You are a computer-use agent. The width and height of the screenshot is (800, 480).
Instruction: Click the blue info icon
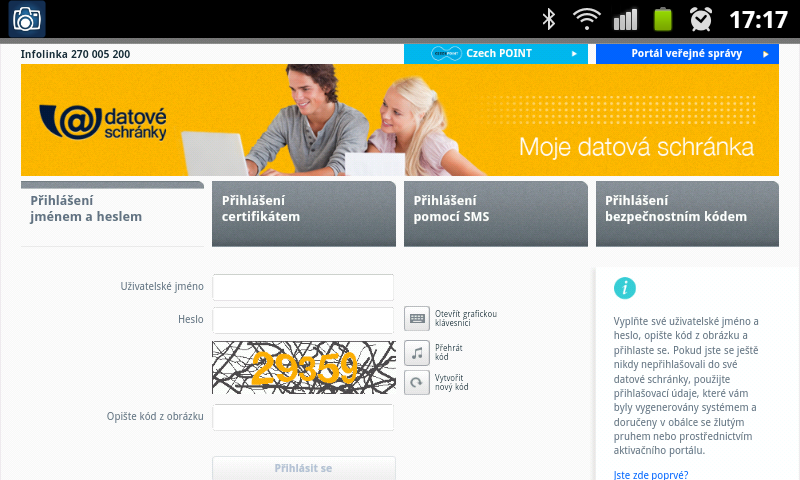[x=625, y=288]
